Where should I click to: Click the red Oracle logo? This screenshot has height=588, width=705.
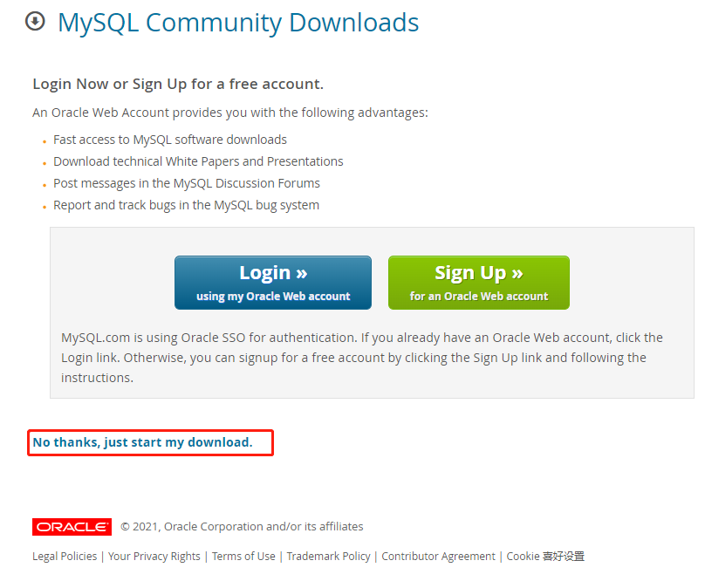pos(72,526)
